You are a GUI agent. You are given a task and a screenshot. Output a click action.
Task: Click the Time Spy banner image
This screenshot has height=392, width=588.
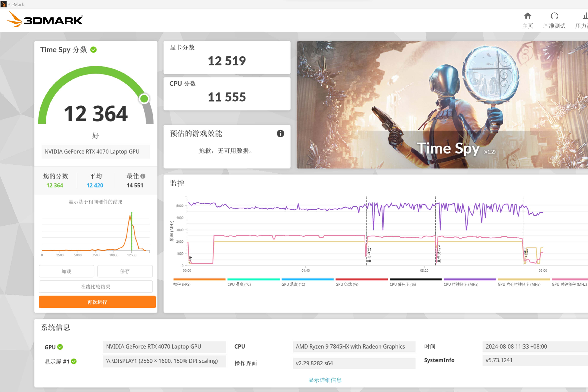tap(442, 105)
